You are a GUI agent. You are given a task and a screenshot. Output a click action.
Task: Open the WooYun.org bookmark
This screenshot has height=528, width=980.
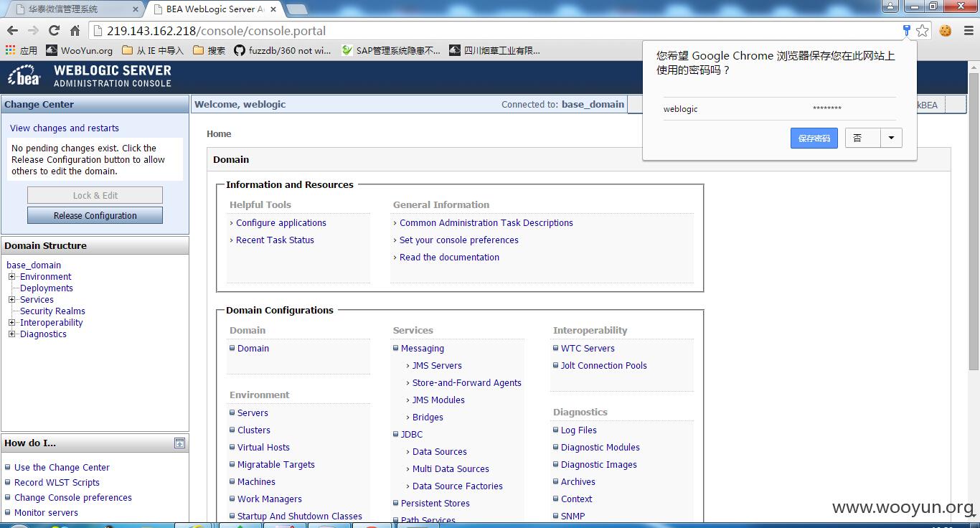click(x=79, y=50)
